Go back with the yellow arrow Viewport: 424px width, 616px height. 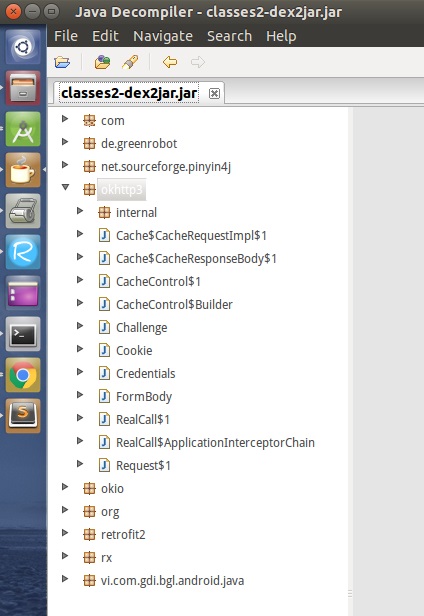click(x=170, y=62)
